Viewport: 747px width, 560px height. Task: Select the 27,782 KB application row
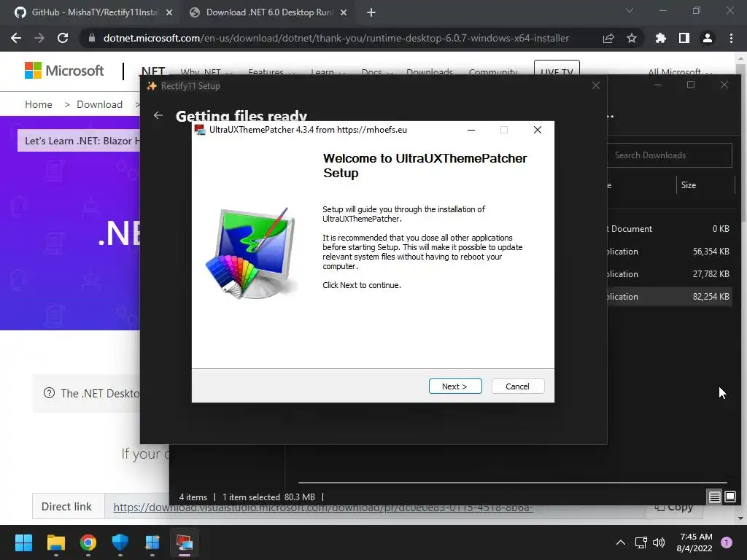(x=670, y=274)
